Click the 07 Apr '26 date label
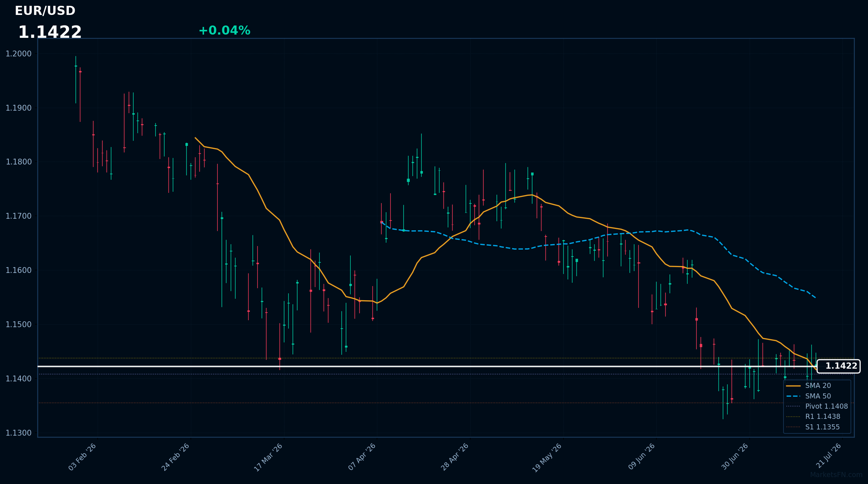Image resolution: width=868 pixels, height=484 pixels. (x=362, y=457)
